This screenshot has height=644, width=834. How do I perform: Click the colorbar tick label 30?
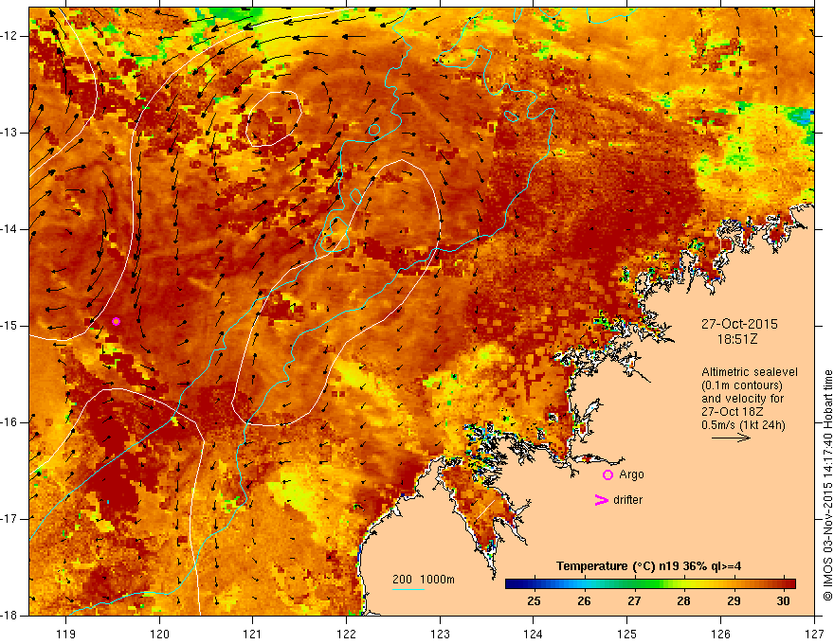(x=783, y=601)
